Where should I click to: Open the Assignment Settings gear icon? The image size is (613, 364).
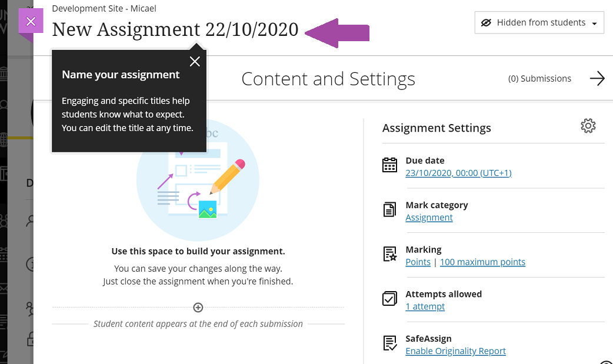[588, 126]
